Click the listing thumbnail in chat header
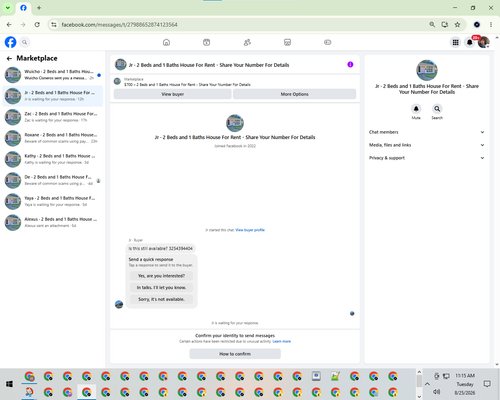This screenshot has height=400, width=500. pyautogui.click(x=121, y=65)
